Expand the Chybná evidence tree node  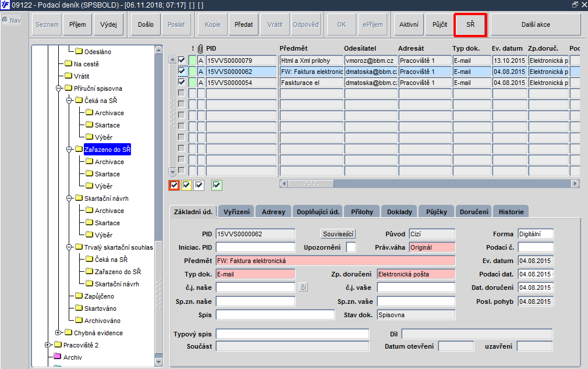click(x=58, y=333)
